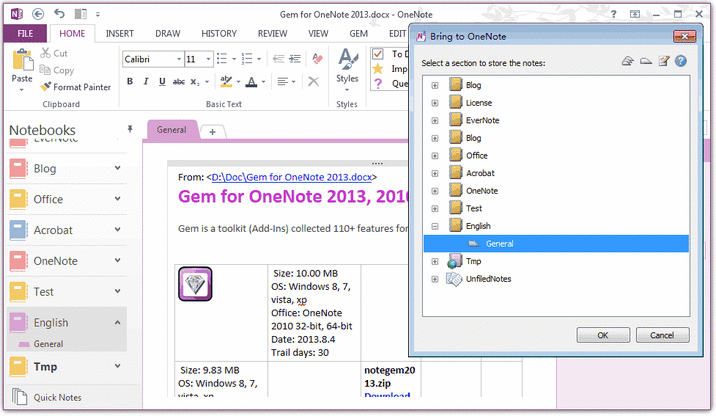The width and height of the screenshot is (716, 416).
Task: Decrease indent of the paragraph
Action: tap(278, 59)
